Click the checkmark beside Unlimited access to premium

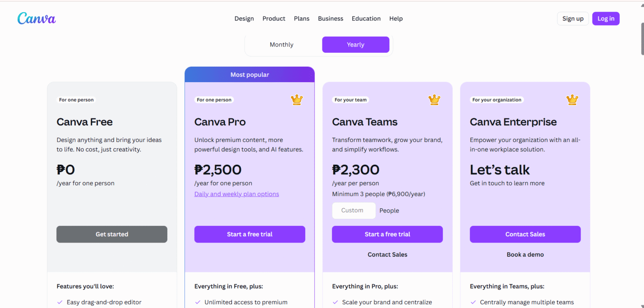198,302
